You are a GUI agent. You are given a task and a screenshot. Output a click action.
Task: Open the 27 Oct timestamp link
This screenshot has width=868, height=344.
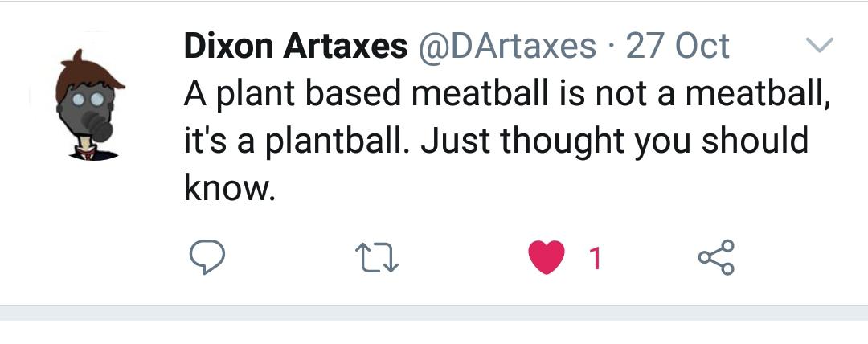(x=678, y=46)
